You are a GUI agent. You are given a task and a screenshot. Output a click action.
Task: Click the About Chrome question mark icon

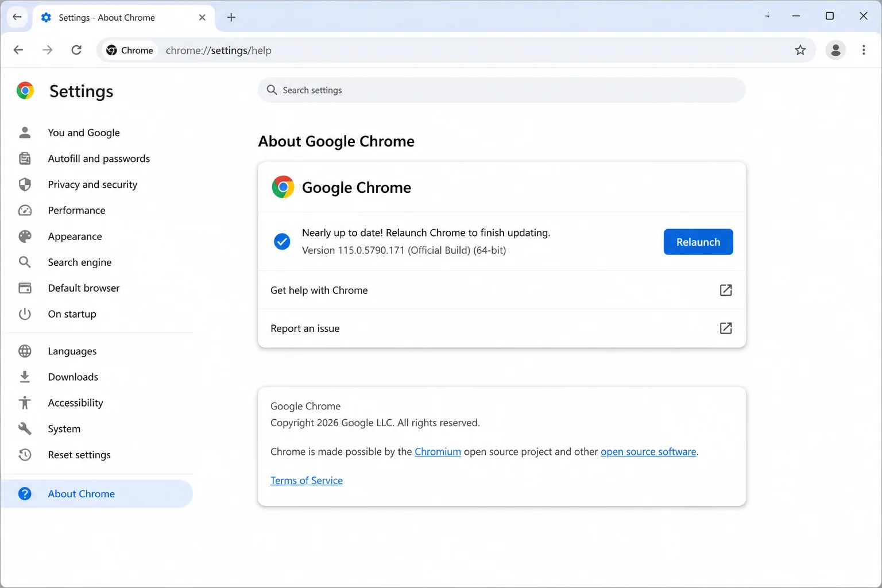click(x=25, y=493)
